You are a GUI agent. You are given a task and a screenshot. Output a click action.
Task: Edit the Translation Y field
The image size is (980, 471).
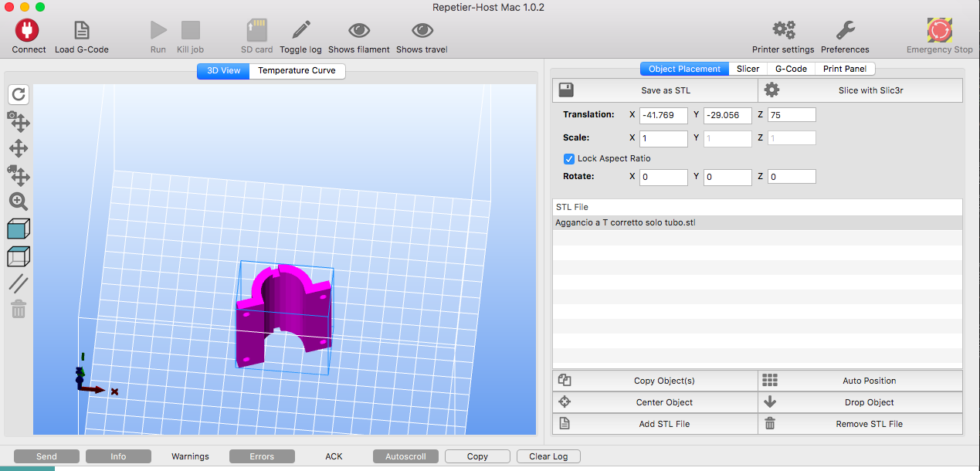pyautogui.click(x=727, y=115)
